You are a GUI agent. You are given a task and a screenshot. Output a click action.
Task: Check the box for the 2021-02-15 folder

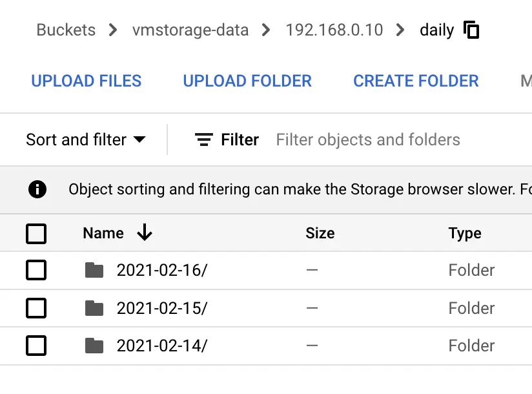point(36,308)
